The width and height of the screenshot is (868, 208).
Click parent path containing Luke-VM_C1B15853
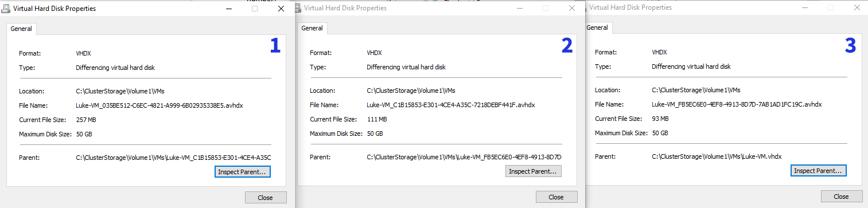(173, 157)
